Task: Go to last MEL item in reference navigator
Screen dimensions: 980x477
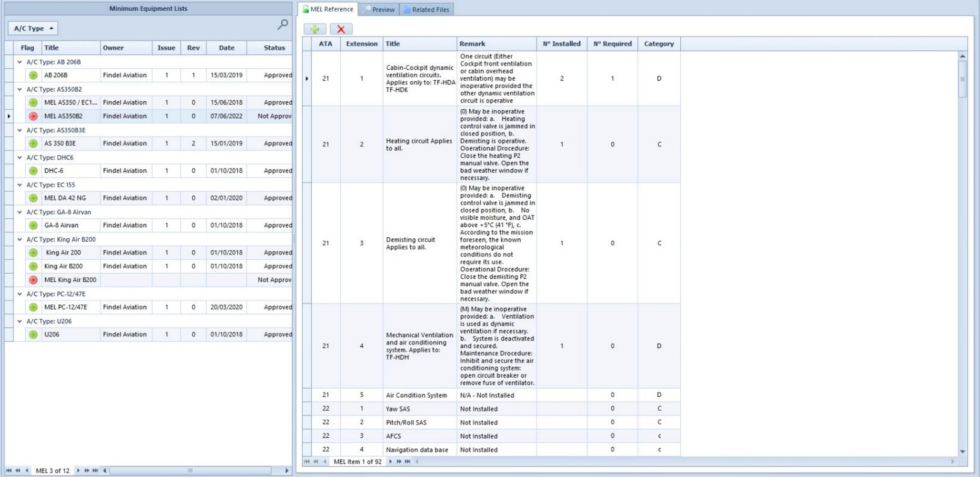Action: (407, 461)
